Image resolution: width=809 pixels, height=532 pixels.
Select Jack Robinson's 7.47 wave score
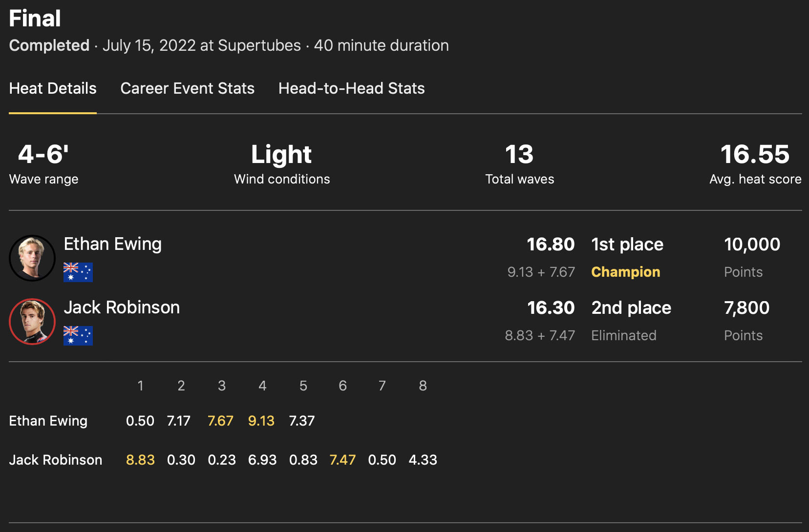pyautogui.click(x=342, y=460)
